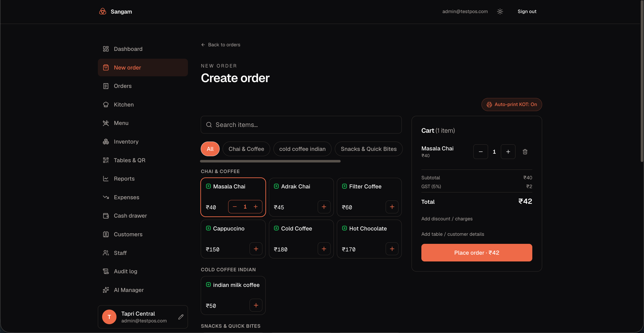
Task: Open the Dashboard sidebar item
Action: coord(143,49)
